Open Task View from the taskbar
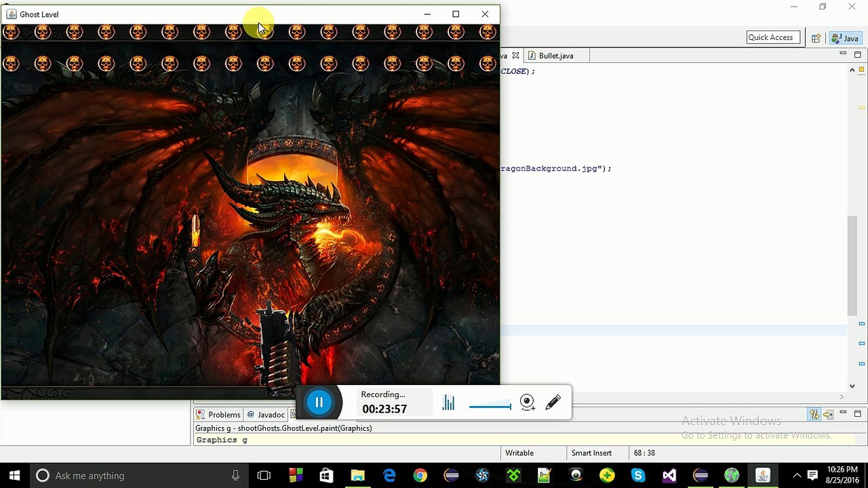The image size is (868, 488). tap(264, 476)
